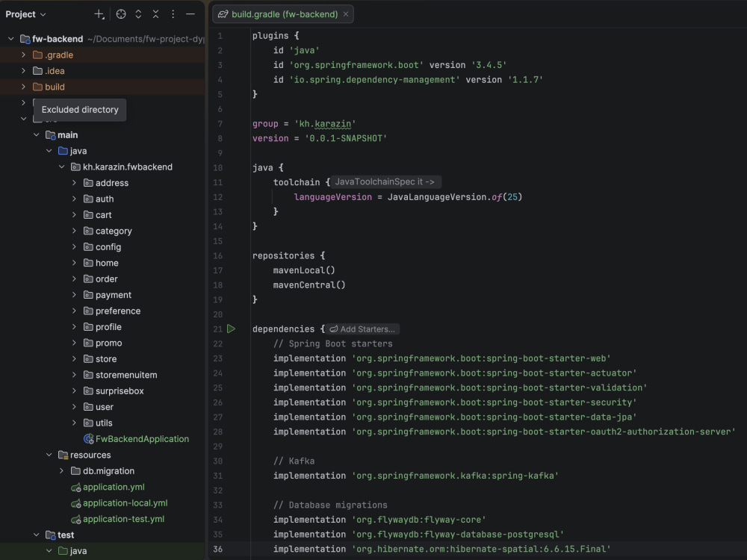The height and width of the screenshot is (560, 747).
Task: Select the order package
Action: click(x=106, y=279)
